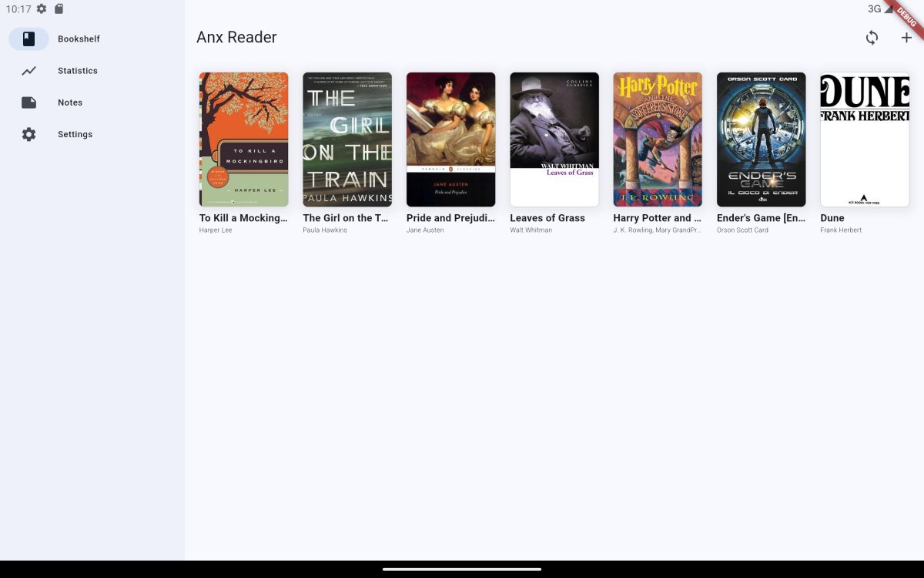Viewport: 924px width, 578px height.
Task: Open the Notes section label
Action: coord(70,102)
